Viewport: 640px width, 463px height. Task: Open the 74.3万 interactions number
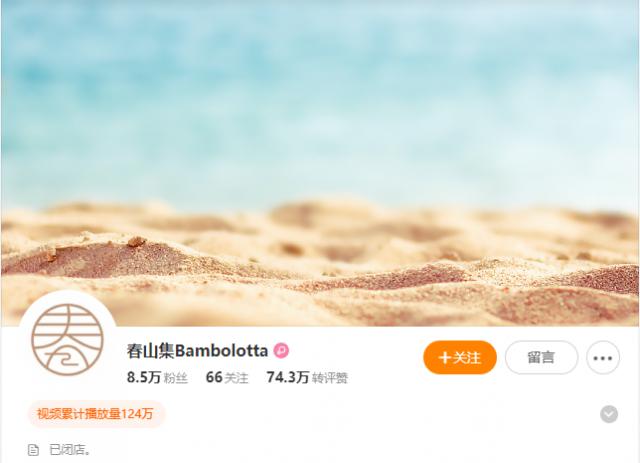pyautogui.click(x=288, y=377)
